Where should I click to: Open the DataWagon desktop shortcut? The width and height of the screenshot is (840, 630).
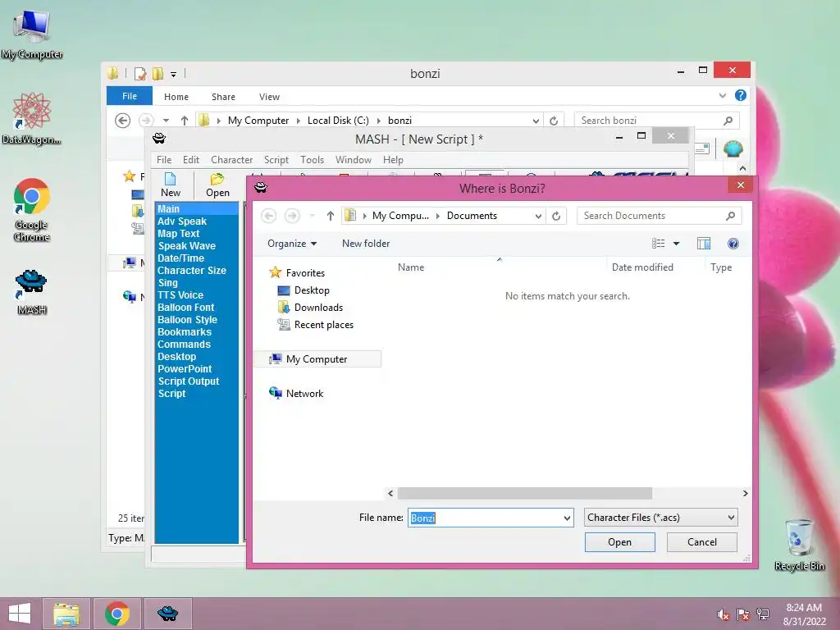tap(32, 118)
